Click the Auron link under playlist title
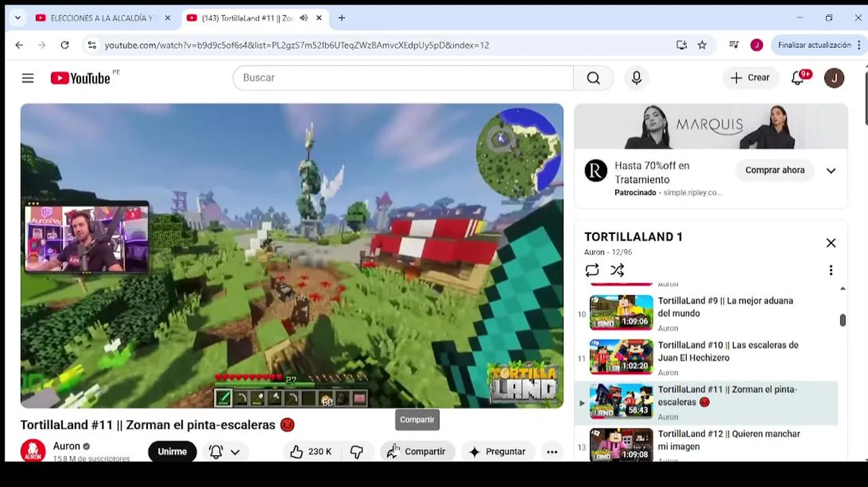The image size is (868, 487). (595, 252)
